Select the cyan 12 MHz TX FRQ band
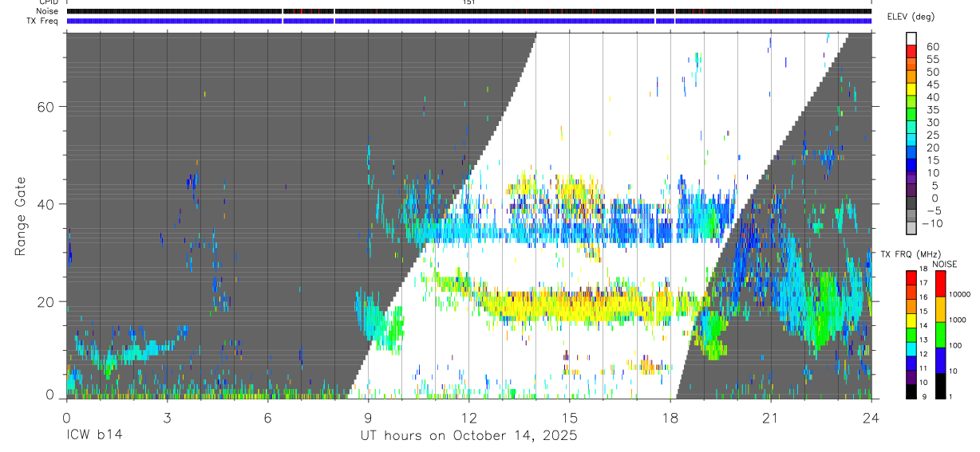980x452 pixels. [x=911, y=349]
